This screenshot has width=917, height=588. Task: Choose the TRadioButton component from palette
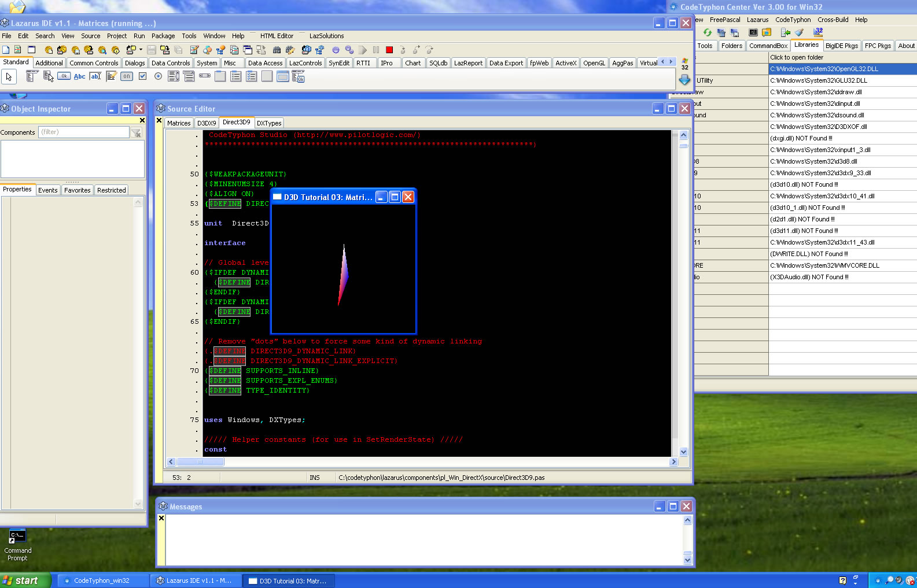click(158, 76)
